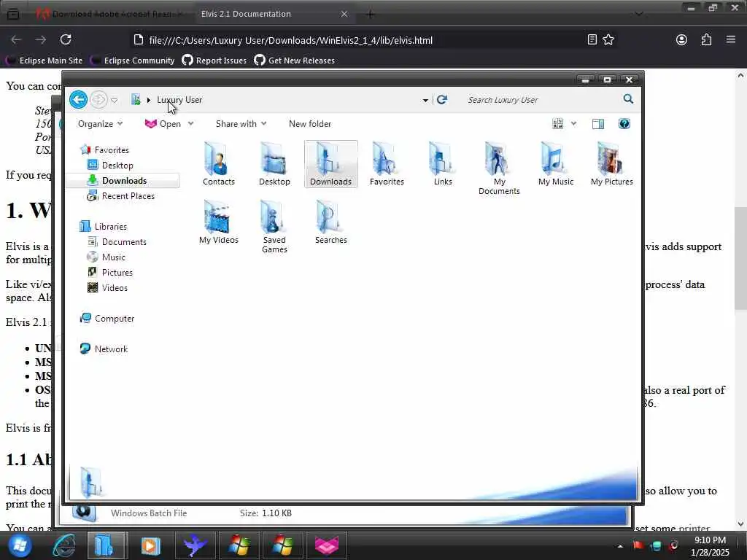Expand the address bar history dropdown
747x560 pixels.
pos(425,100)
